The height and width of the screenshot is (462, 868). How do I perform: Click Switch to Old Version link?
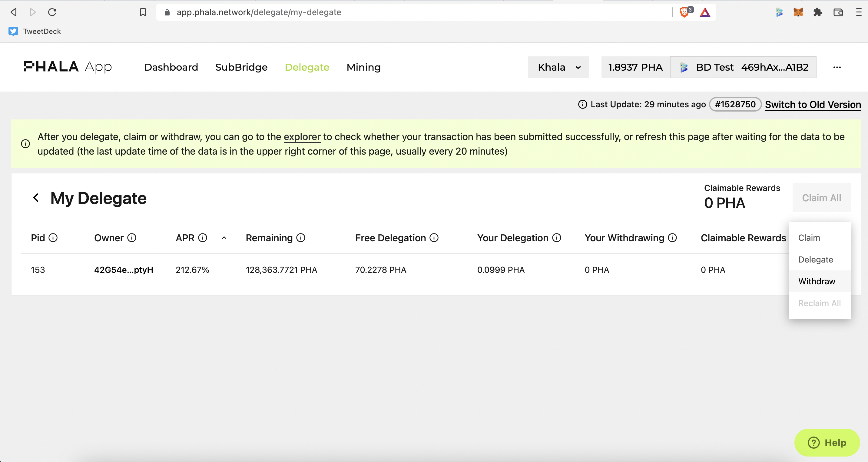coord(813,105)
